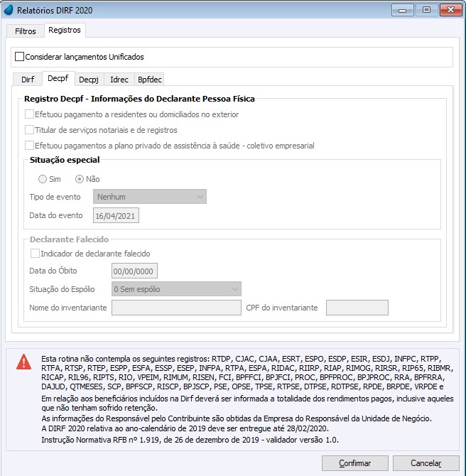Check Efetuou pagamentos a plano privado de saúde
466x476 pixels.
point(29,146)
